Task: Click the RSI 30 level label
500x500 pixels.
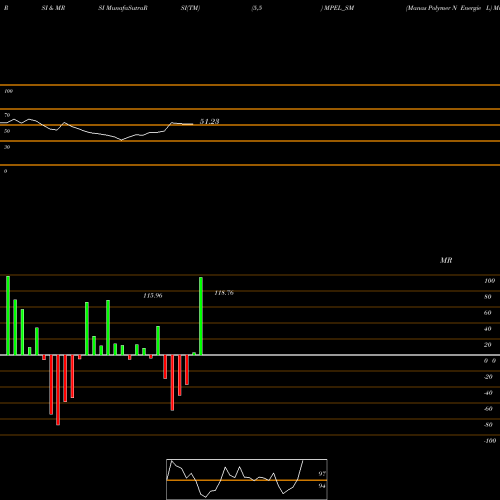Action: [x=7, y=147]
